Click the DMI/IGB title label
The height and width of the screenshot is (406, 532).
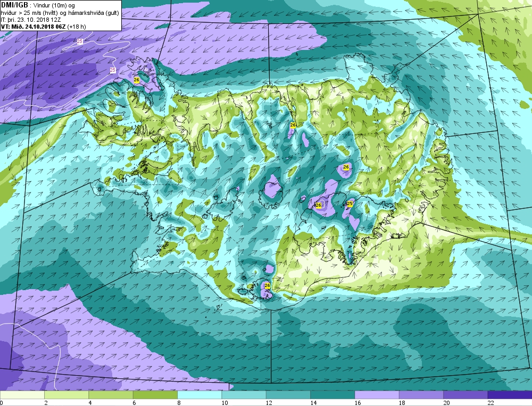coord(14,5)
